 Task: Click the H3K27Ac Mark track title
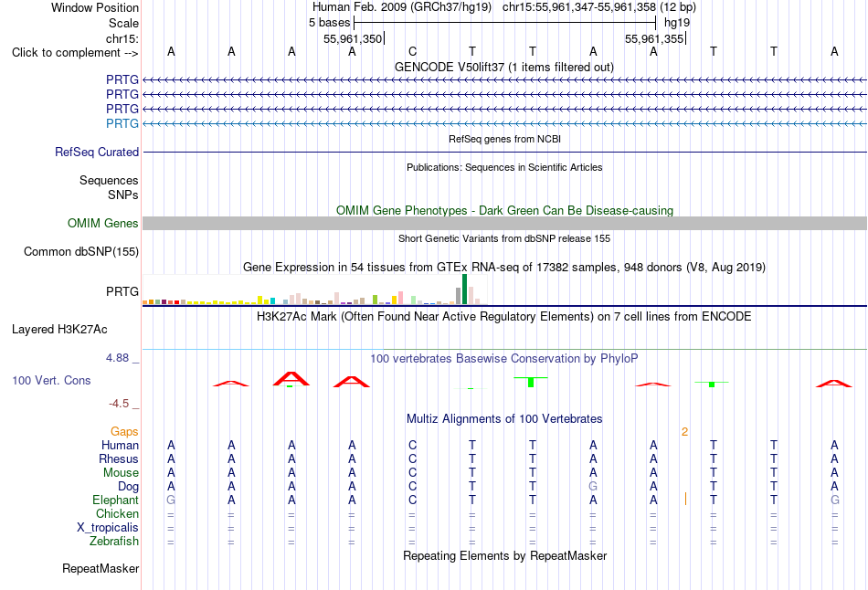(503, 317)
